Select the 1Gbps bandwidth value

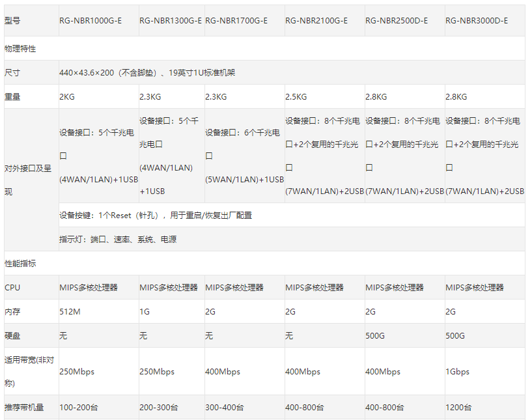click(457, 372)
